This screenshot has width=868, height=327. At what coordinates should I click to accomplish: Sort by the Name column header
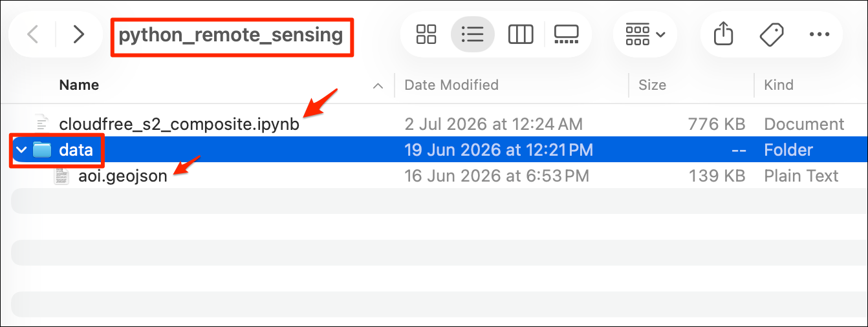[x=79, y=85]
